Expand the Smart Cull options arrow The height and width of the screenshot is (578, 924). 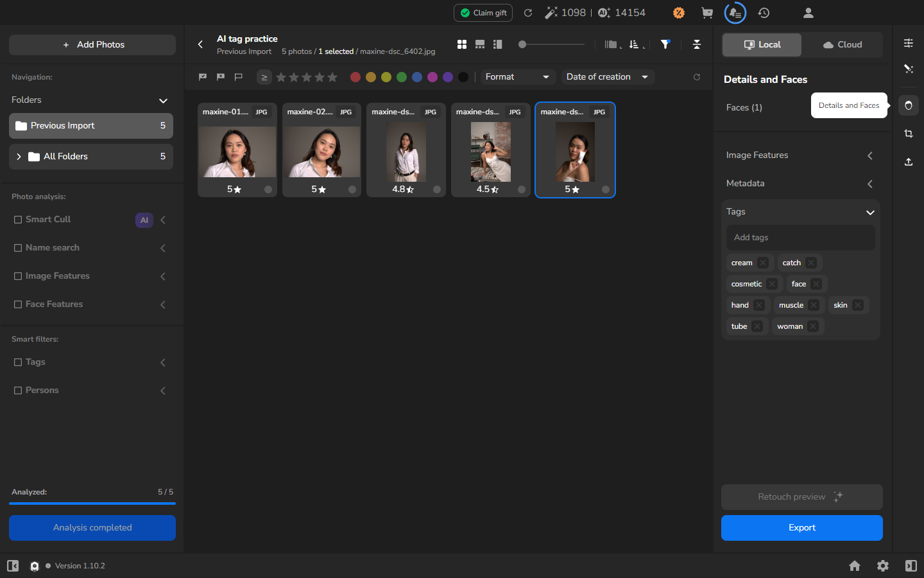click(163, 220)
